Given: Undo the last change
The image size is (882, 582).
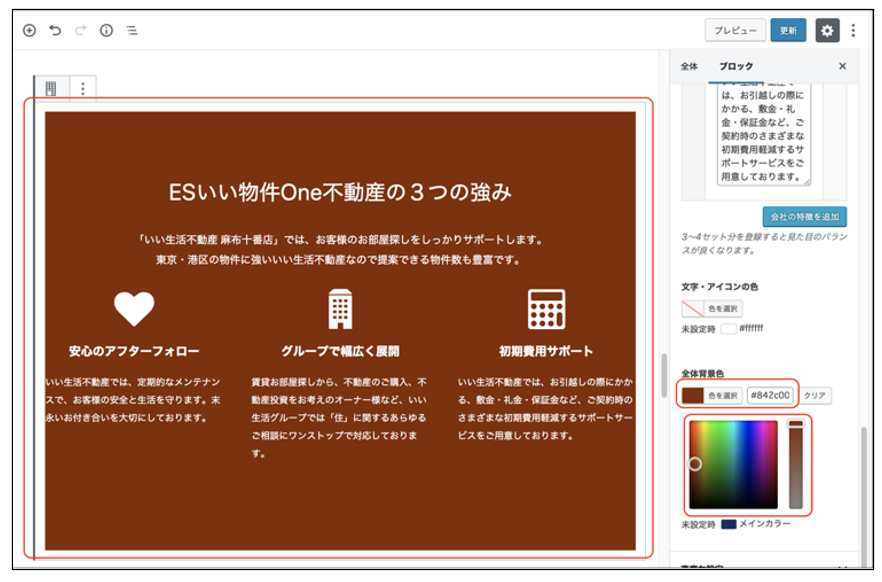Looking at the screenshot, I should (55, 30).
